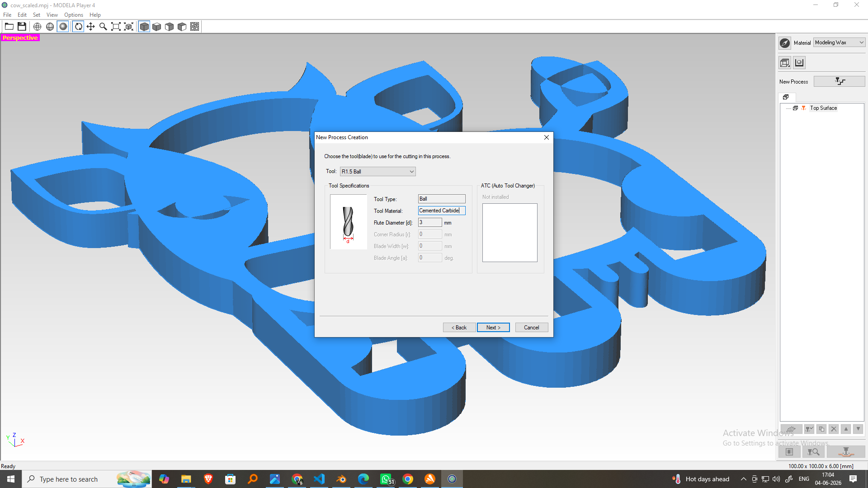This screenshot has height=488, width=868.
Task: Select the Top Surface tree item
Action: pos(823,108)
